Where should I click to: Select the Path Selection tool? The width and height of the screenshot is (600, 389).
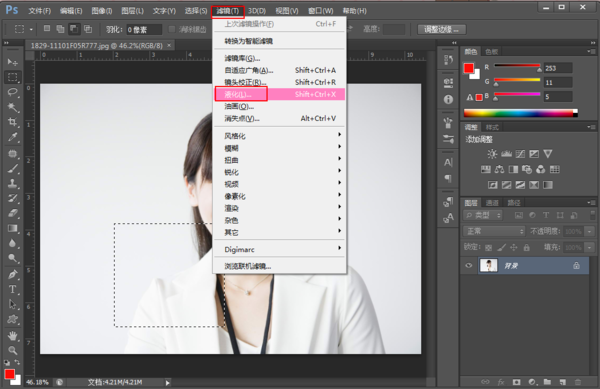[x=12, y=304]
